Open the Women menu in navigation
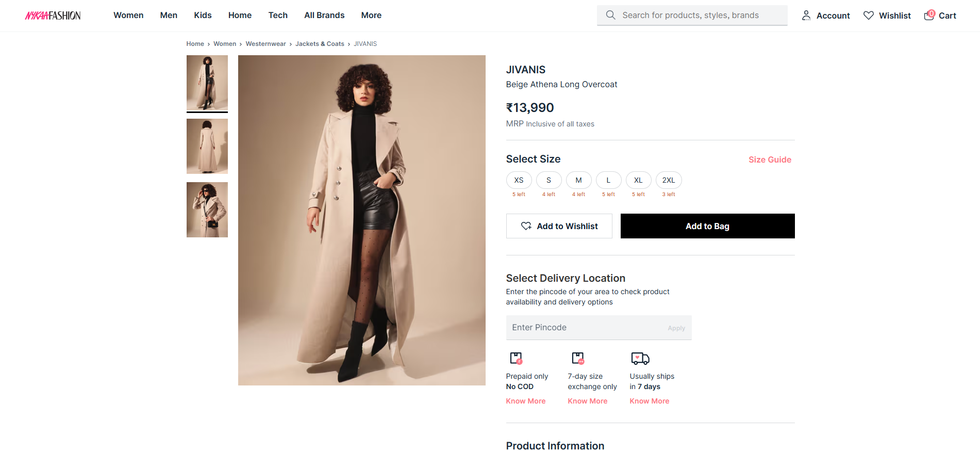 click(128, 15)
